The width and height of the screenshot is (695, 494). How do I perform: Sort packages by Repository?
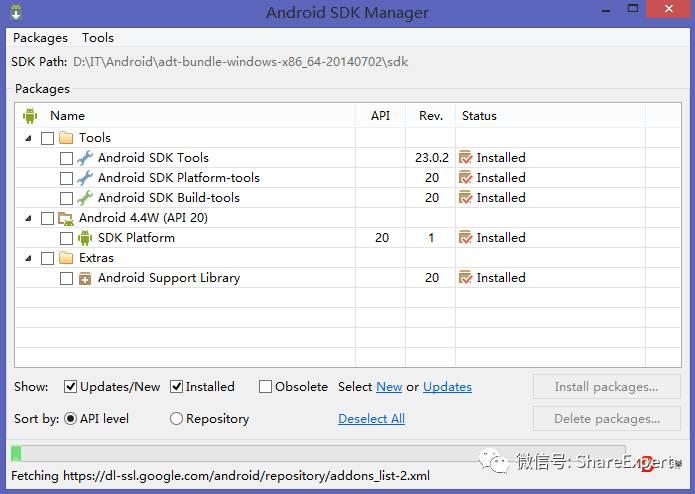pyautogui.click(x=177, y=419)
